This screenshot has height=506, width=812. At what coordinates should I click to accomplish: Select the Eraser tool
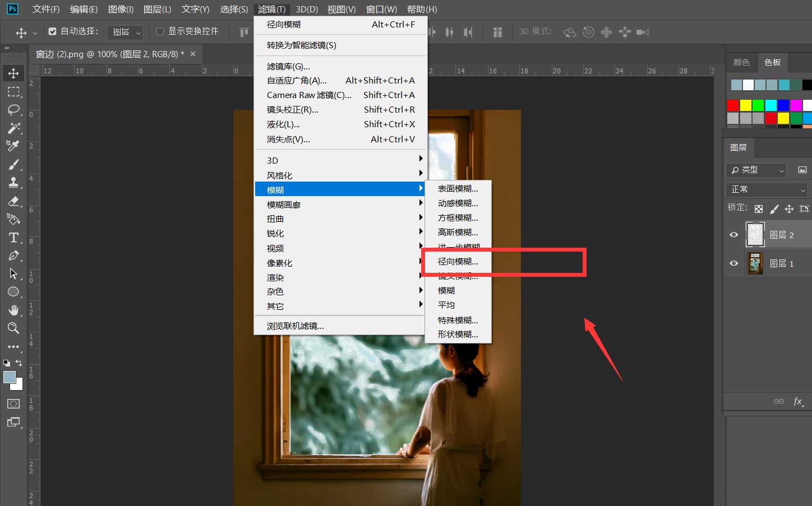[x=13, y=201]
